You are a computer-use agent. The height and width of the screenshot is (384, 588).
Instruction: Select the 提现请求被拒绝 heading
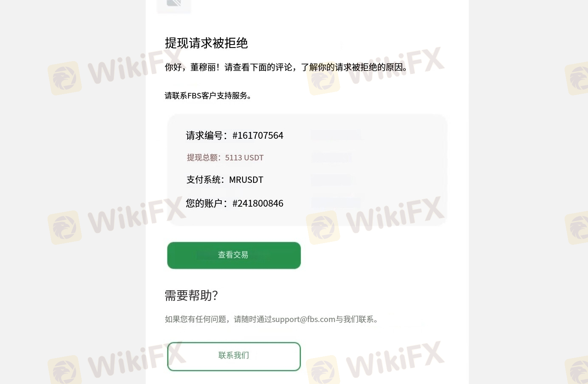[206, 43]
